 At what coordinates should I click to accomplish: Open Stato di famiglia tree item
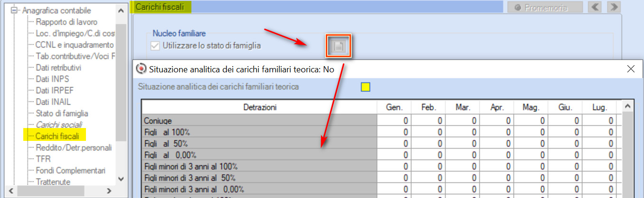62,113
